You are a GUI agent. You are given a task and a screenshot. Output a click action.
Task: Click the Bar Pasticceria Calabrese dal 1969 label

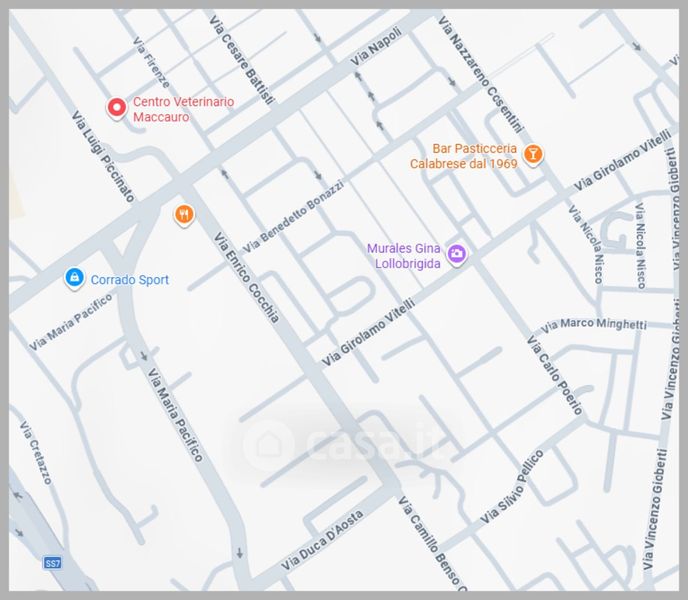coord(463,156)
